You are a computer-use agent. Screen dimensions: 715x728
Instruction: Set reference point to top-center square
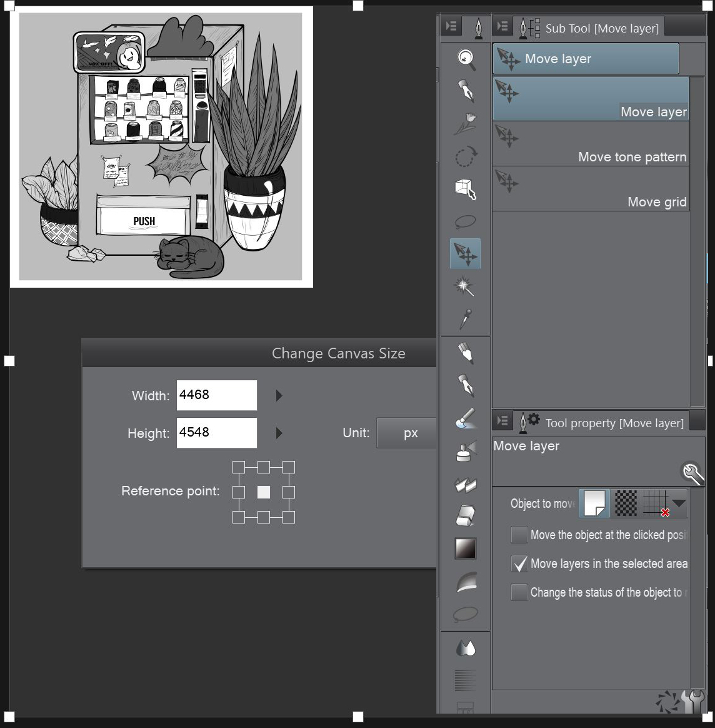point(264,467)
